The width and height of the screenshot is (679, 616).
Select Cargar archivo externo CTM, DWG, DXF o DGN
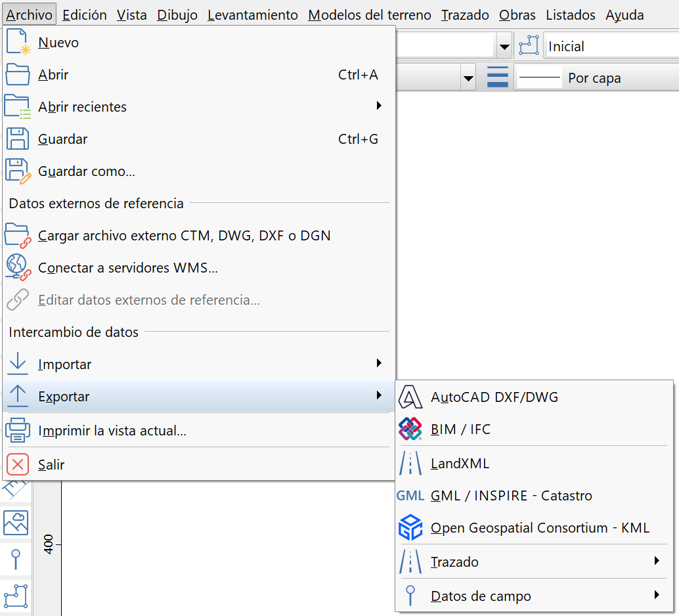[x=184, y=236]
